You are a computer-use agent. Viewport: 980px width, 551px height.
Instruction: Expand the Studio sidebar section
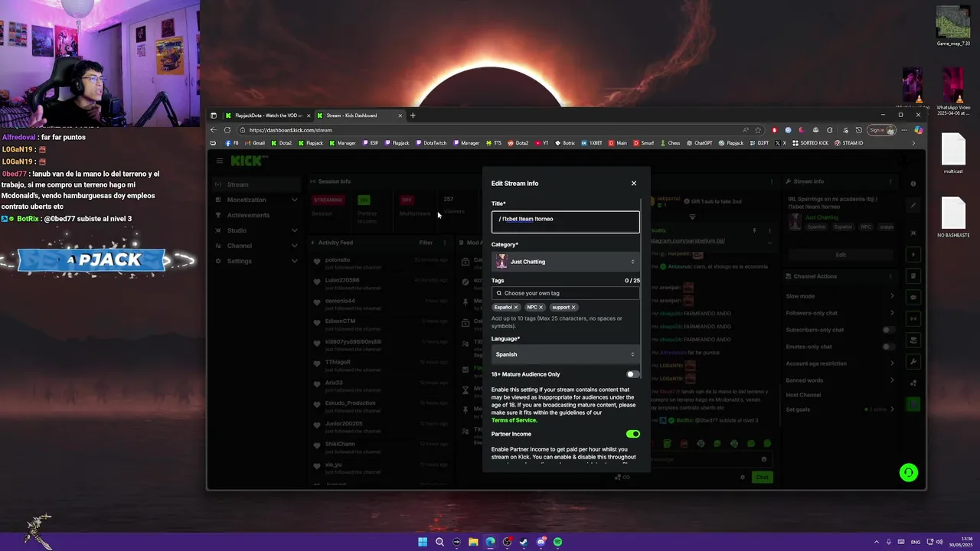[x=256, y=230]
